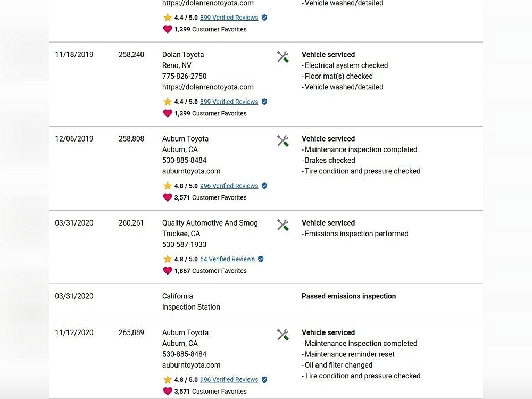
Task: Click the heart icon in the 12/06/2019 Auburn Toyota entry
Action: pos(168,197)
